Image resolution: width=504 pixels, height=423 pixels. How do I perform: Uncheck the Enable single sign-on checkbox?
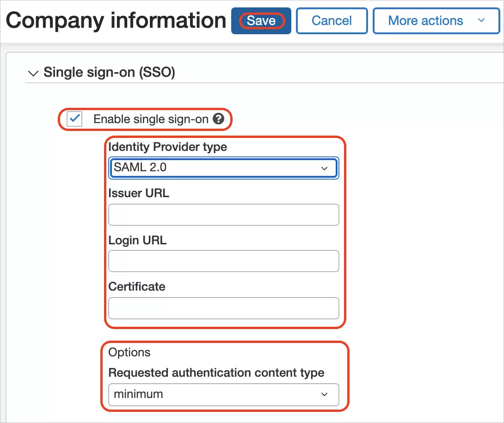(74, 119)
